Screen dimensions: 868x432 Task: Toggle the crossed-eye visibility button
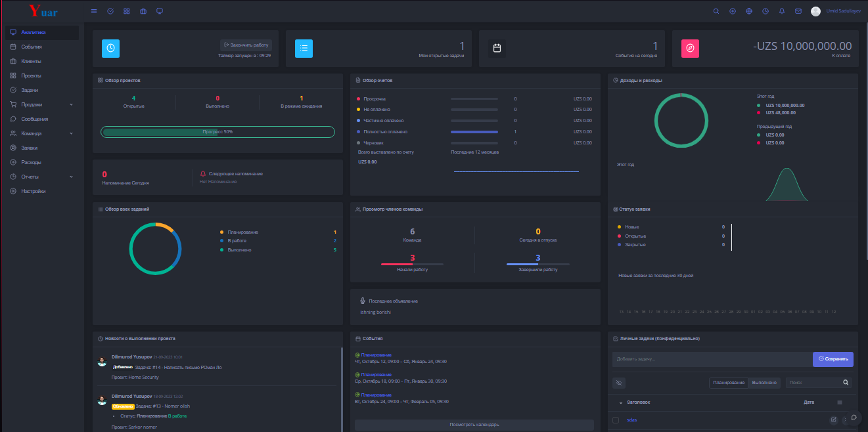pyautogui.click(x=619, y=382)
